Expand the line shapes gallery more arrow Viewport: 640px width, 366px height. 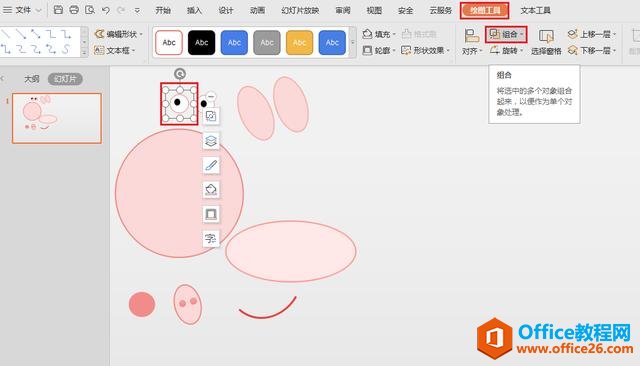point(84,52)
